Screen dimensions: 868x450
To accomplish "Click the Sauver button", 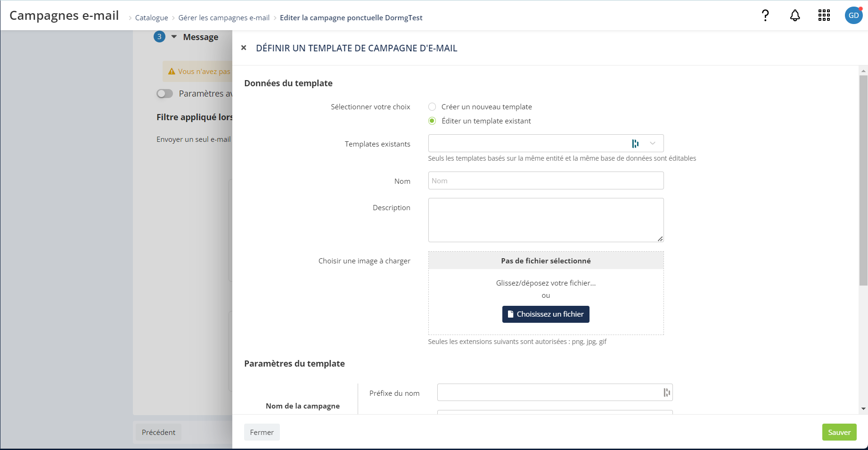I will (x=839, y=432).
